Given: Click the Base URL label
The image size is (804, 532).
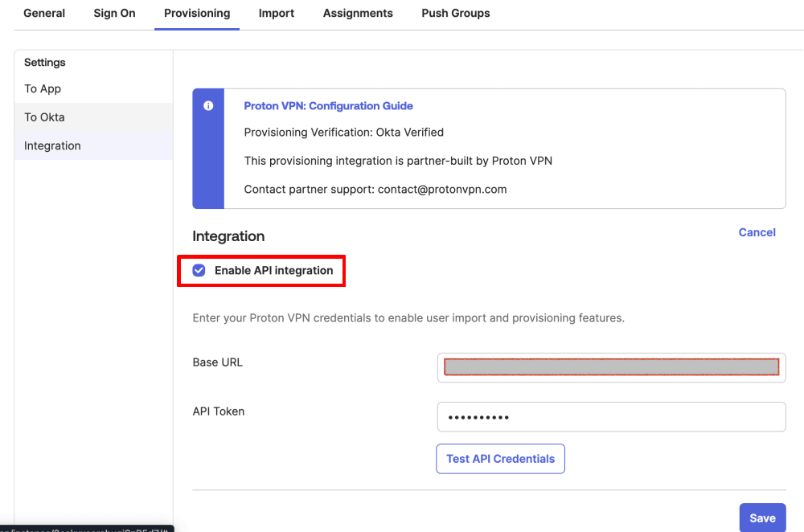Looking at the screenshot, I should 217,362.
